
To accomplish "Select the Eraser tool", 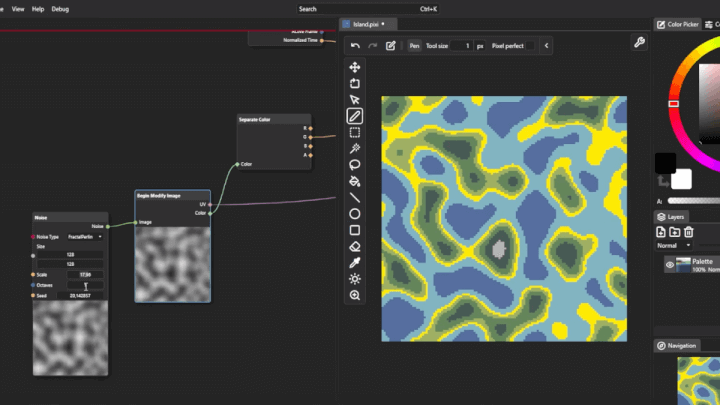I will [x=354, y=247].
